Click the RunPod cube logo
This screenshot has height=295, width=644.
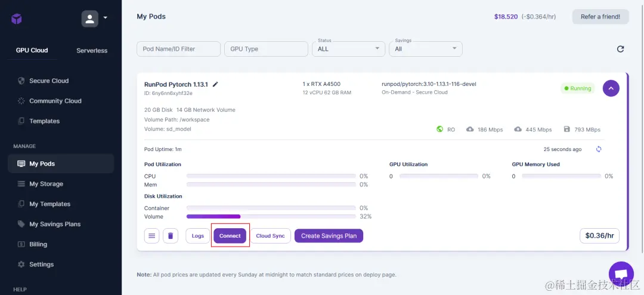pos(17,19)
